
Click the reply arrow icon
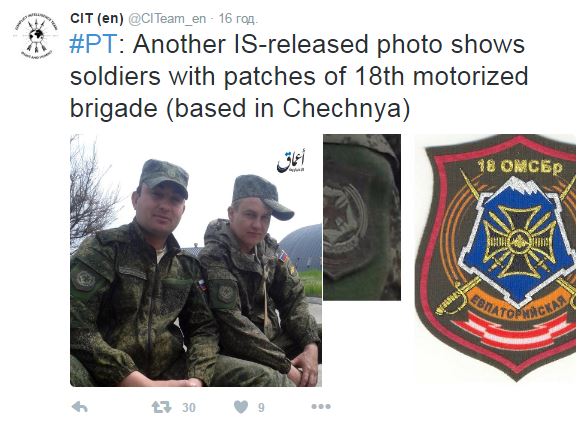pos(80,407)
